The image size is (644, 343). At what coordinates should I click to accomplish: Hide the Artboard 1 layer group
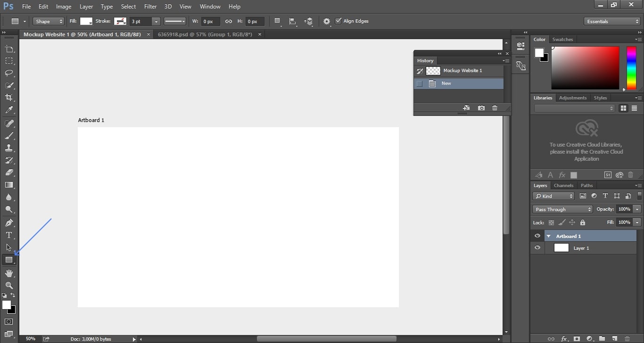click(537, 236)
